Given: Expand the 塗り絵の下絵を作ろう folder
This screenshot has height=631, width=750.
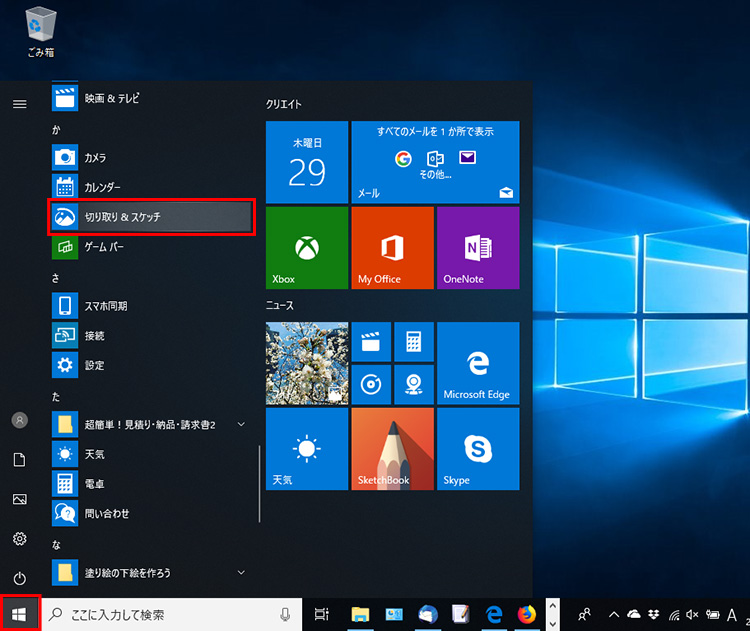Looking at the screenshot, I should point(241,572).
